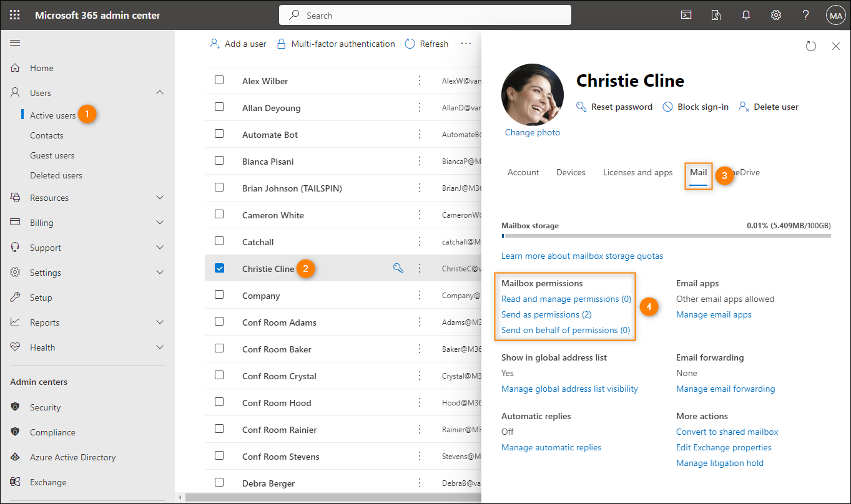Screen dimensions: 851x504
Task: Click the mailbox storage usage bar
Action: (x=666, y=236)
